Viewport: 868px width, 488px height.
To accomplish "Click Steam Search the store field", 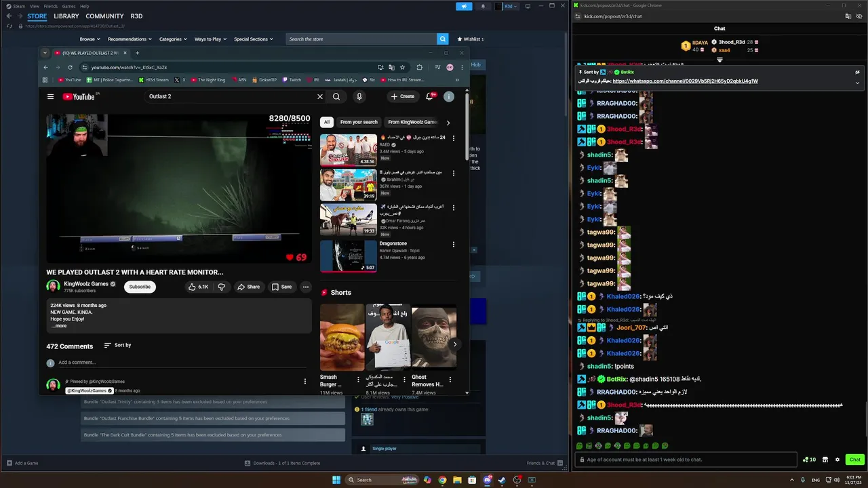I will pos(361,39).
